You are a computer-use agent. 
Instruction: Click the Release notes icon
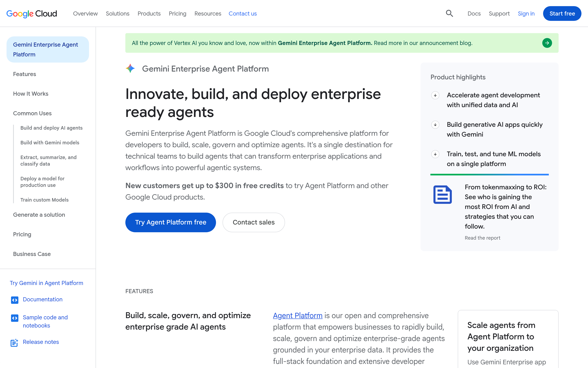[x=14, y=342]
